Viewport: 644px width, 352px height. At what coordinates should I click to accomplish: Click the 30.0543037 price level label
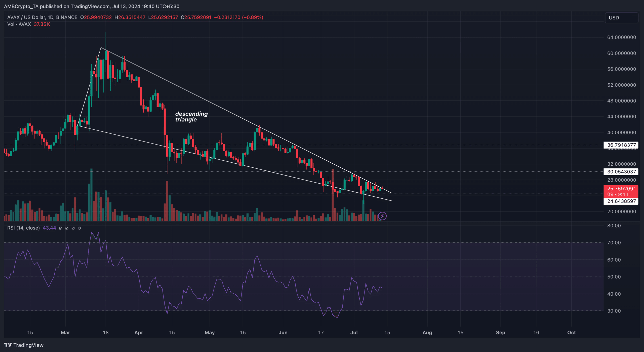pos(621,172)
